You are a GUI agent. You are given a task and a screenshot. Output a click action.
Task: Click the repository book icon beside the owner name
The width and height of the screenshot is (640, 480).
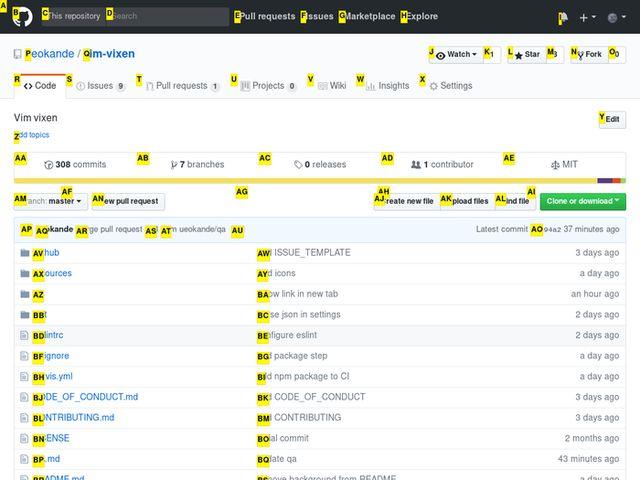coord(18,54)
